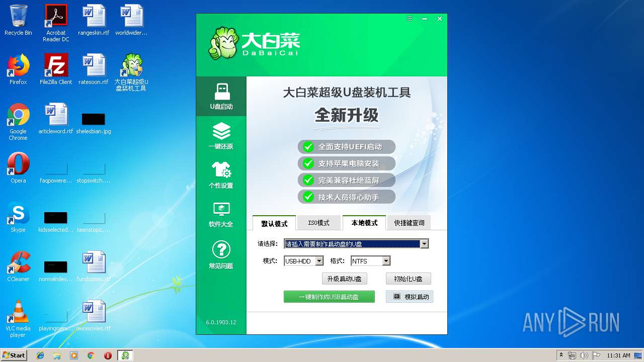The width and height of the screenshot is (644, 362).
Task: Open the 常见问题 help section
Action: [221, 255]
